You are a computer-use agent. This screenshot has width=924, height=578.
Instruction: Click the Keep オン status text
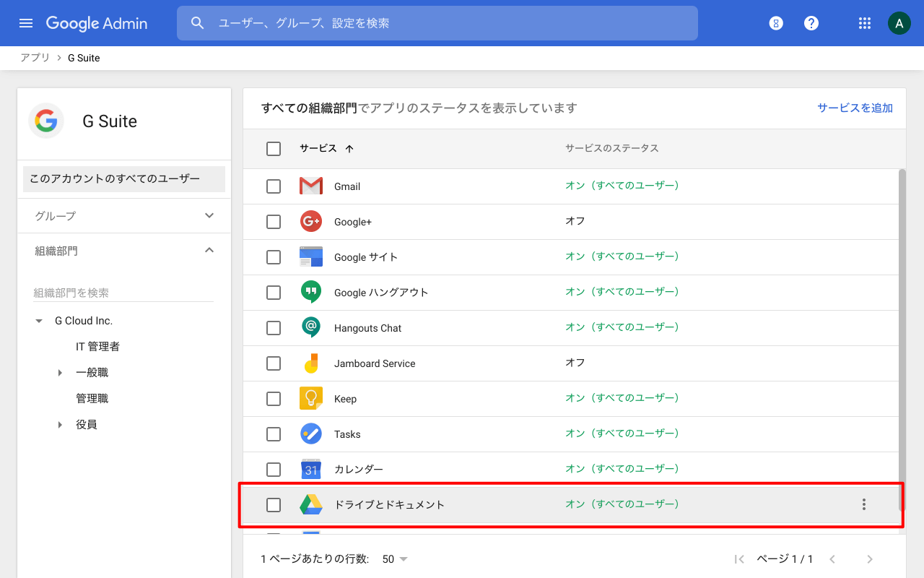click(622, 398)
